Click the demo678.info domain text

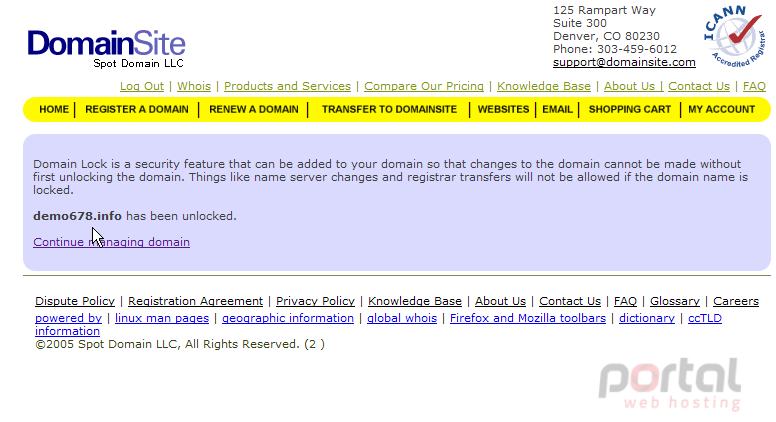point(77,216)
